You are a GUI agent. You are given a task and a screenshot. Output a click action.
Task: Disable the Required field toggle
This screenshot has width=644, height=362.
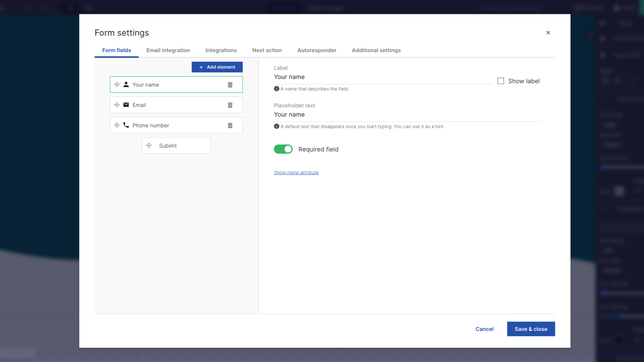283,149
